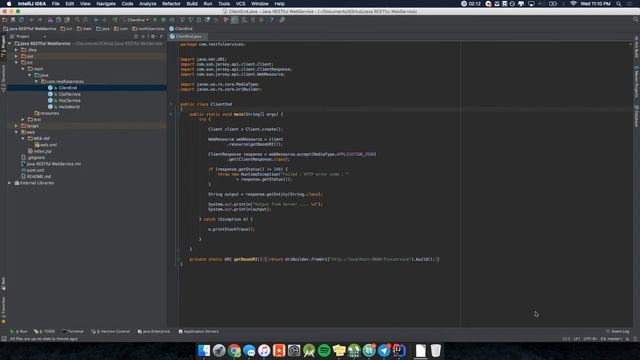Image resolution: width=640 pixels, height=360 pixels.
Task: Click the Cut scissors icon in toolbar
Action: pos(50,20)
